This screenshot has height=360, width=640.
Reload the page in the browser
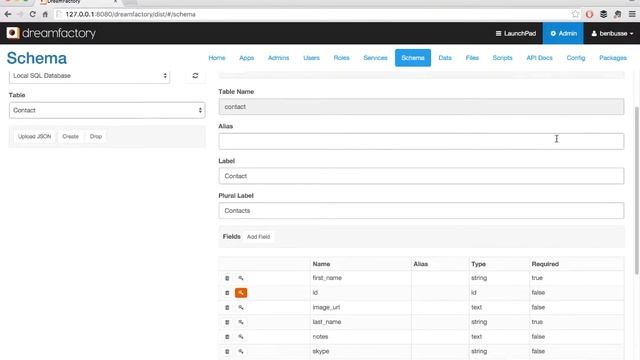(x=32, y=14)
